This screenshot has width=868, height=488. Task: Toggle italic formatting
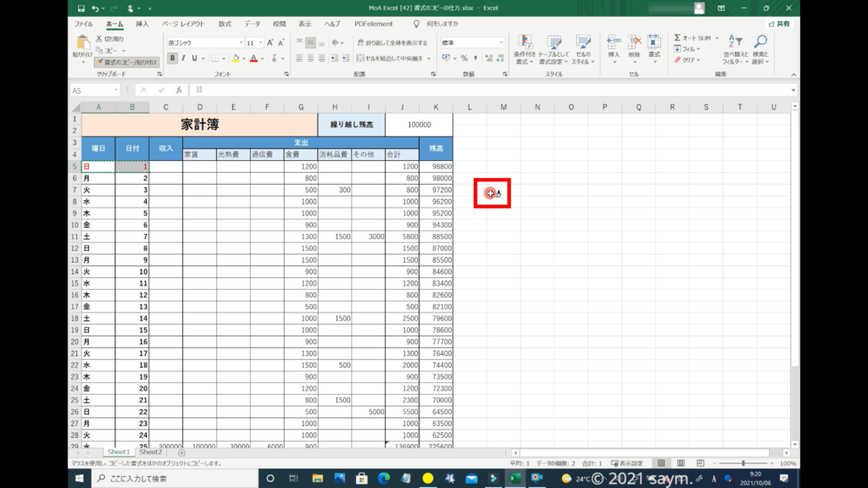click(184, 58)
